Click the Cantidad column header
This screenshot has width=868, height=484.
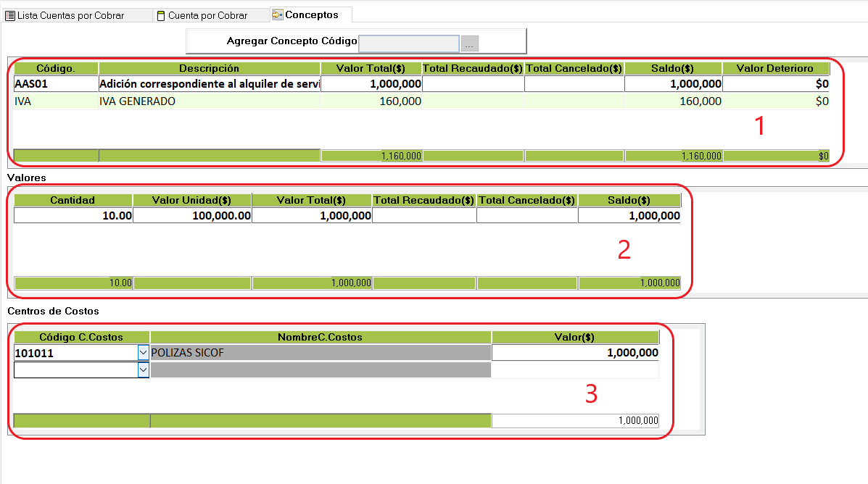click(x=73, y=200)
